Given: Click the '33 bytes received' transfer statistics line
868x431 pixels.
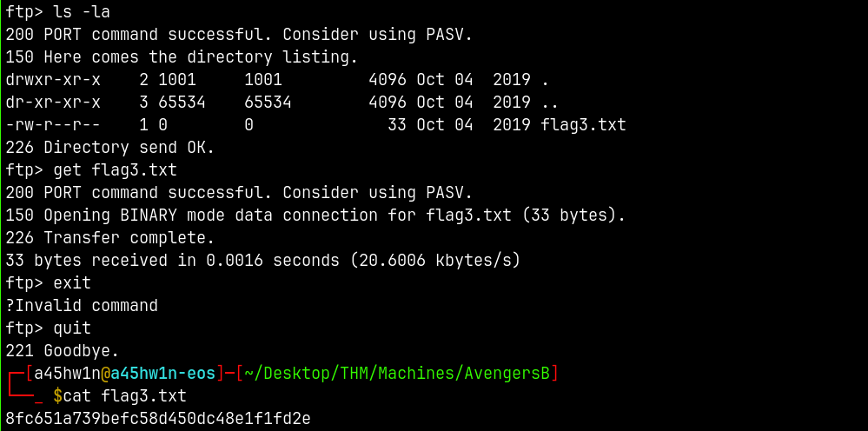Looking at the screenshot, I should tap(262, 261).
